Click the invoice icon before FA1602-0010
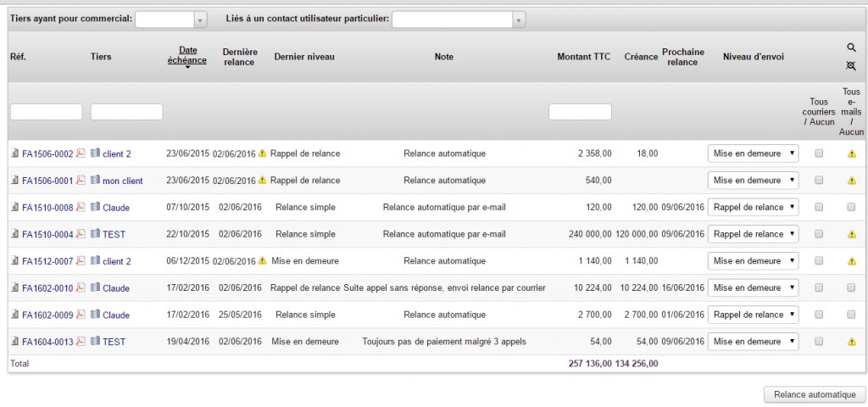 14,288
